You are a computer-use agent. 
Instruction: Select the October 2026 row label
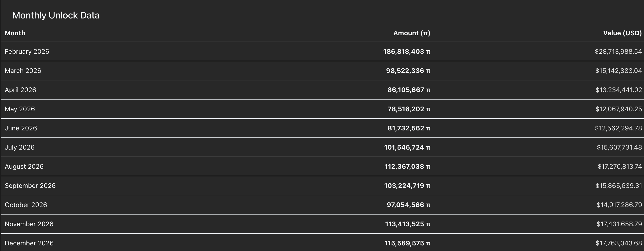pyautogui.click(x=26, y=205)
